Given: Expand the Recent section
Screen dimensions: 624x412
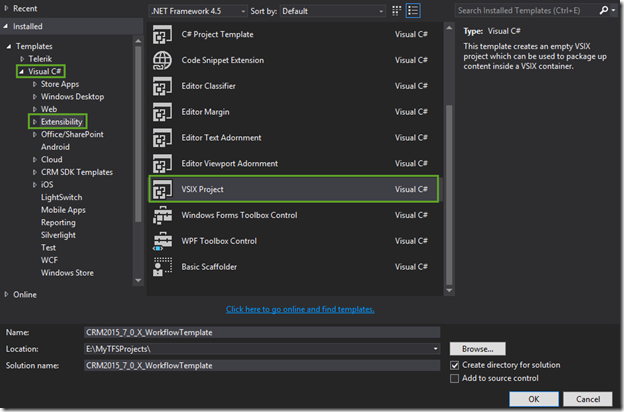Looking at the screenshot, I should click(x=6, y=8).
